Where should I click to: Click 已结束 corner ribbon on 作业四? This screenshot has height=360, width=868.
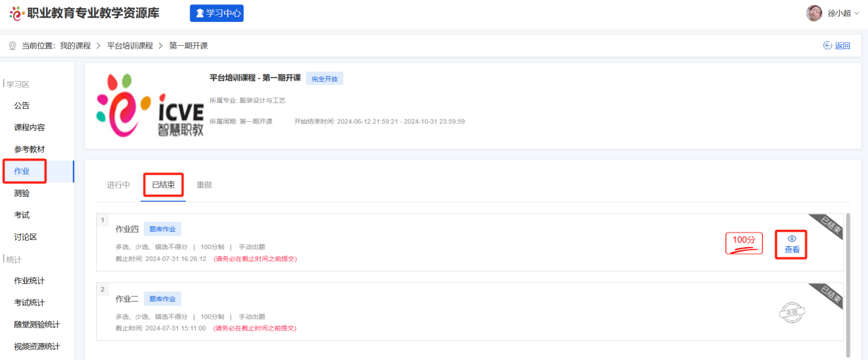click(x=830, y=226)
